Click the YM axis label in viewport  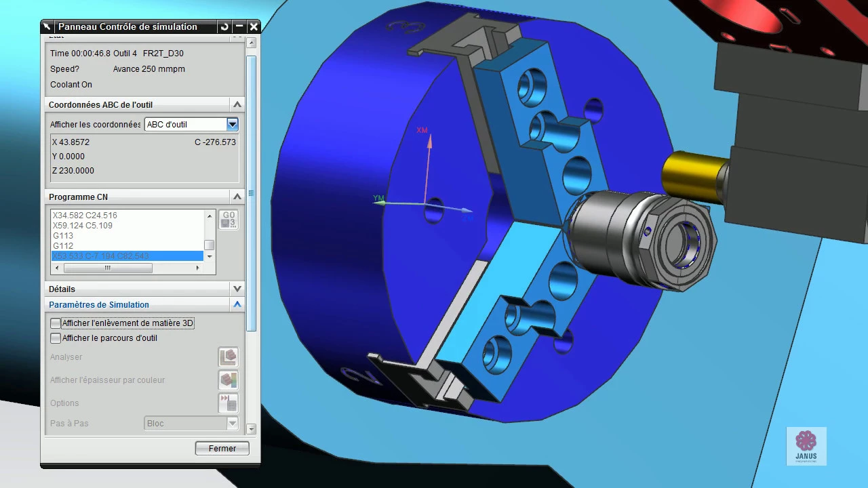378,199
